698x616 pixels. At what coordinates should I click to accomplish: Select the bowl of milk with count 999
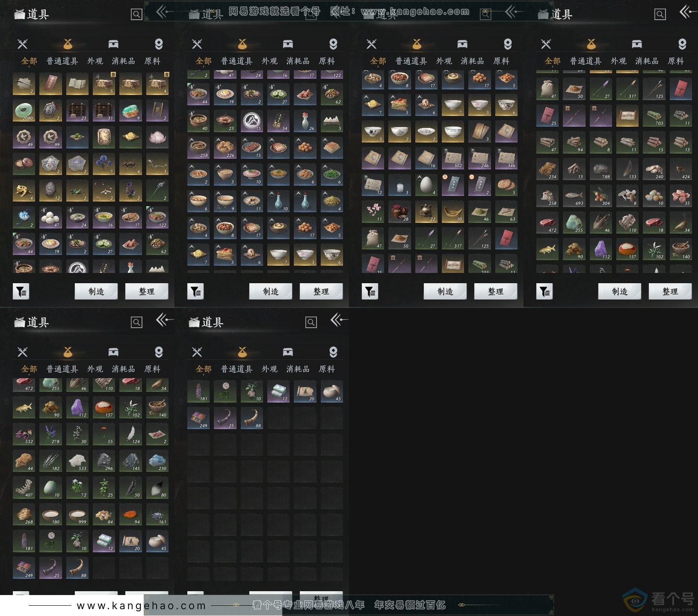tap(77, 515)
